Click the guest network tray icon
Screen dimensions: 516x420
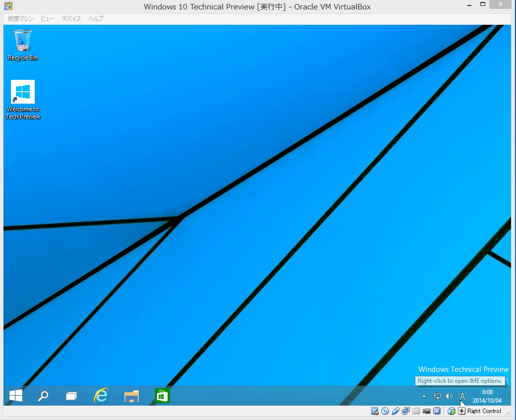(x=437, y=396)
